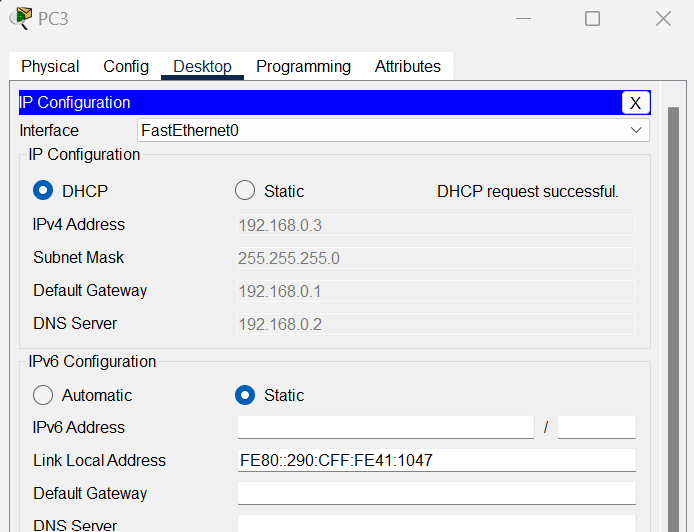Open the Programming tab
Image resolution: width=694 pixels, height=532 pixels.
[303, 66]
